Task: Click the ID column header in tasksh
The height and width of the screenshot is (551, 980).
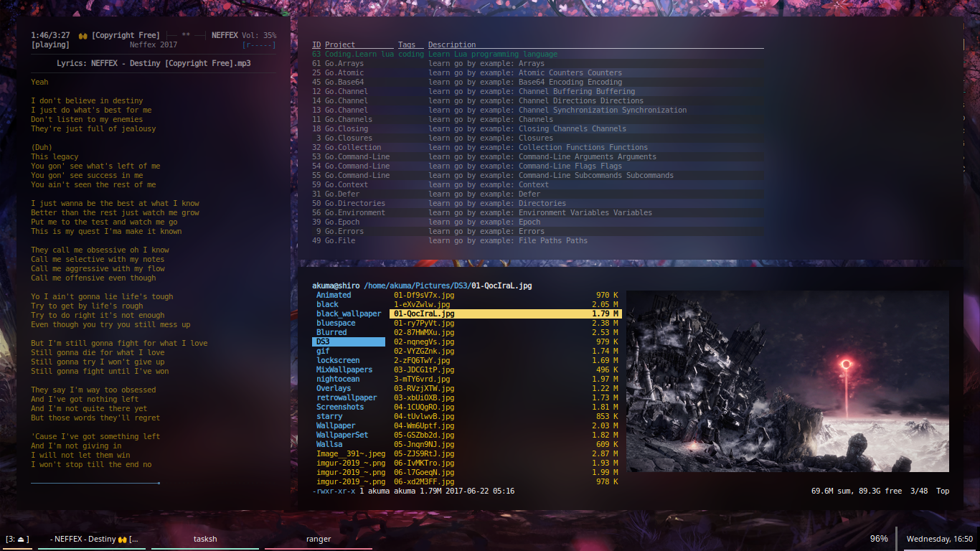Action: [316, 44]
